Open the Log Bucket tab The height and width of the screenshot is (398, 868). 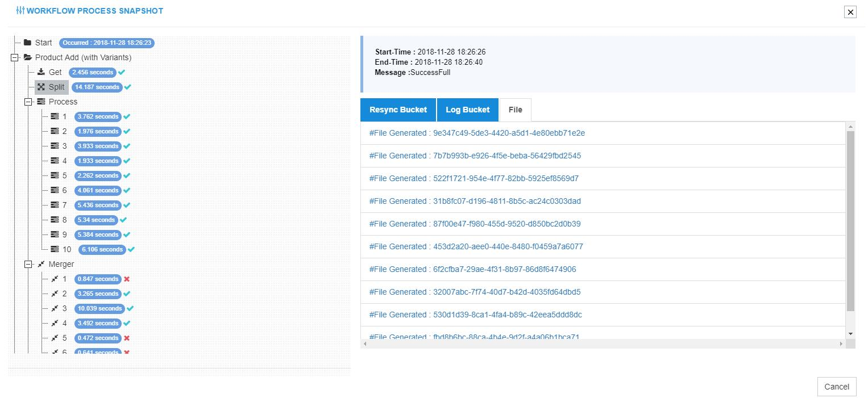tap(467, 110)
